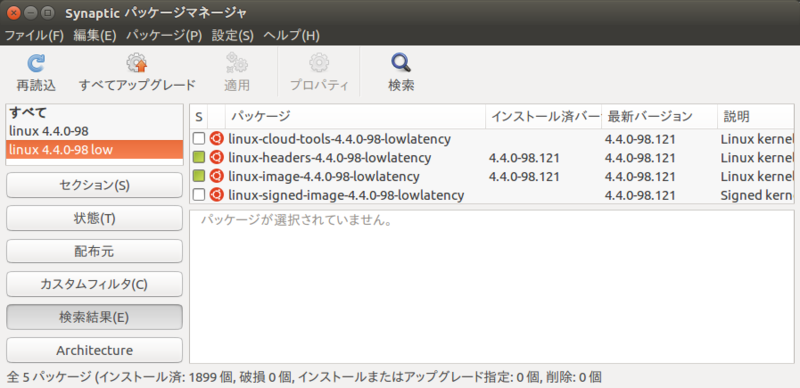
Task: Open プロパティ properties gear icon
Action: pos(319,63)
